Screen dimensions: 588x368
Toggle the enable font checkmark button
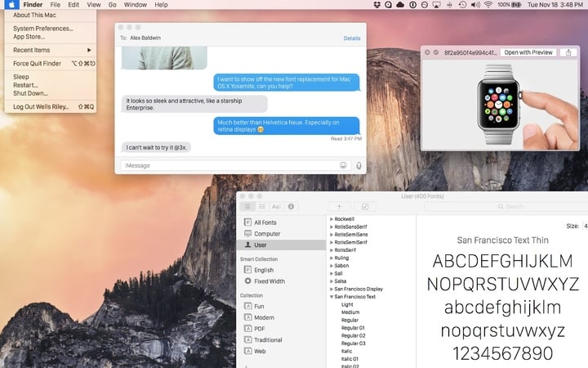(365, 207)
